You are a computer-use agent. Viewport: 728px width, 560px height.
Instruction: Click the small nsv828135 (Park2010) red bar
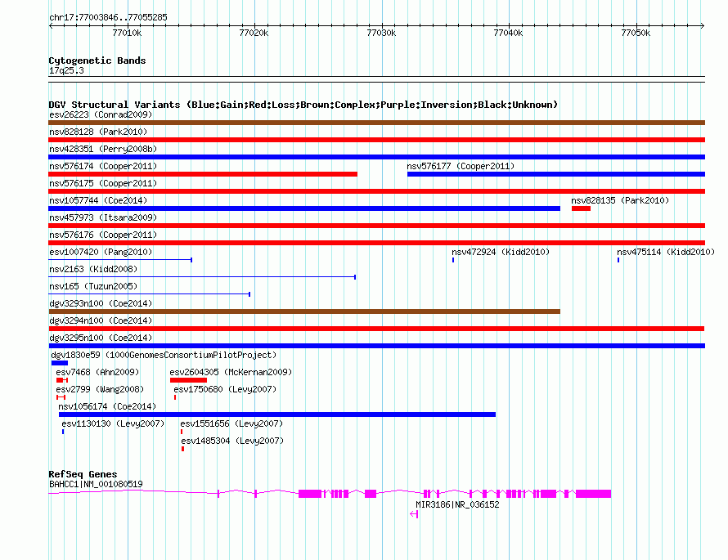581,208
